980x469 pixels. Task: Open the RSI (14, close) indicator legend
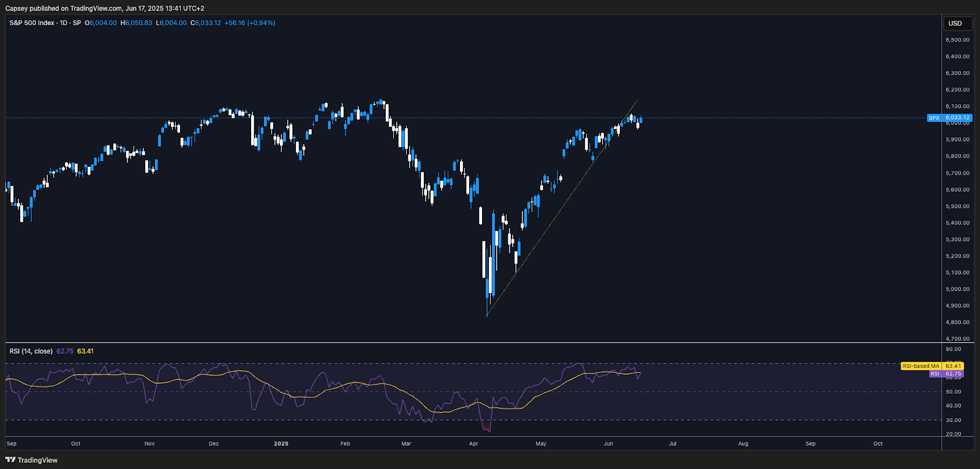pyautogui.click(x=31, y=351)
